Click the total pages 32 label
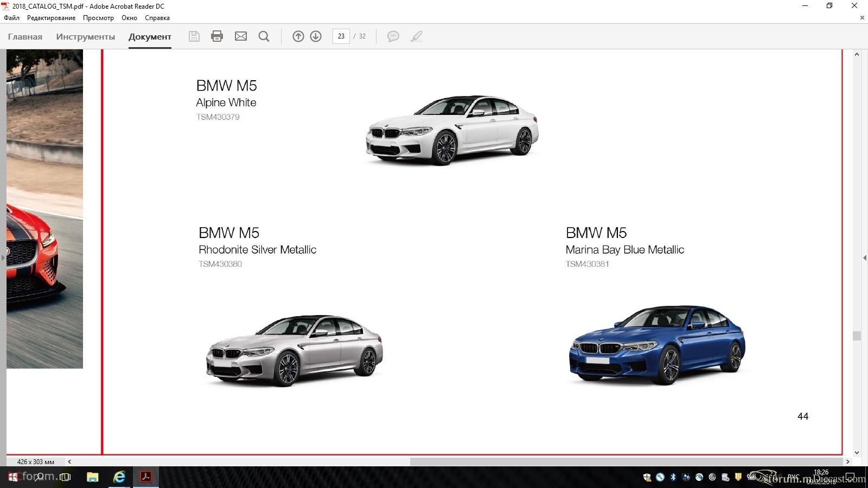Image resolution: width=868 pixels, height=488 pixels. pyautogui.click(x=362, y=36)
